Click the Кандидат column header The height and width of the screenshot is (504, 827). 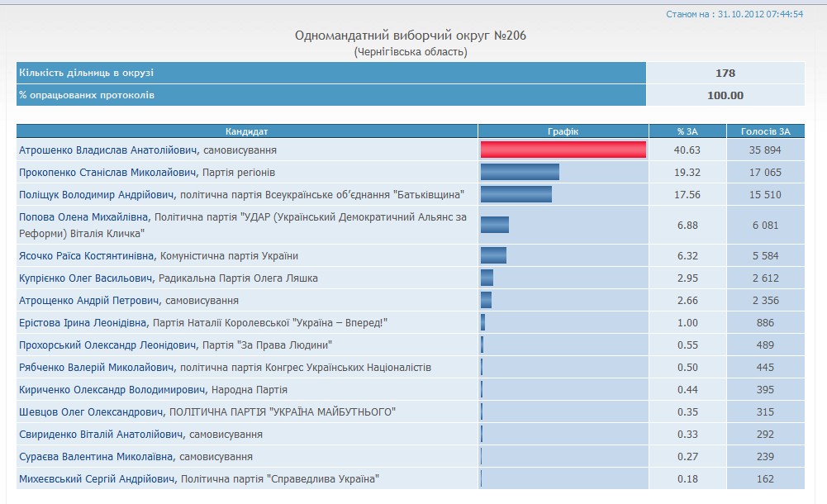[247, 131]
